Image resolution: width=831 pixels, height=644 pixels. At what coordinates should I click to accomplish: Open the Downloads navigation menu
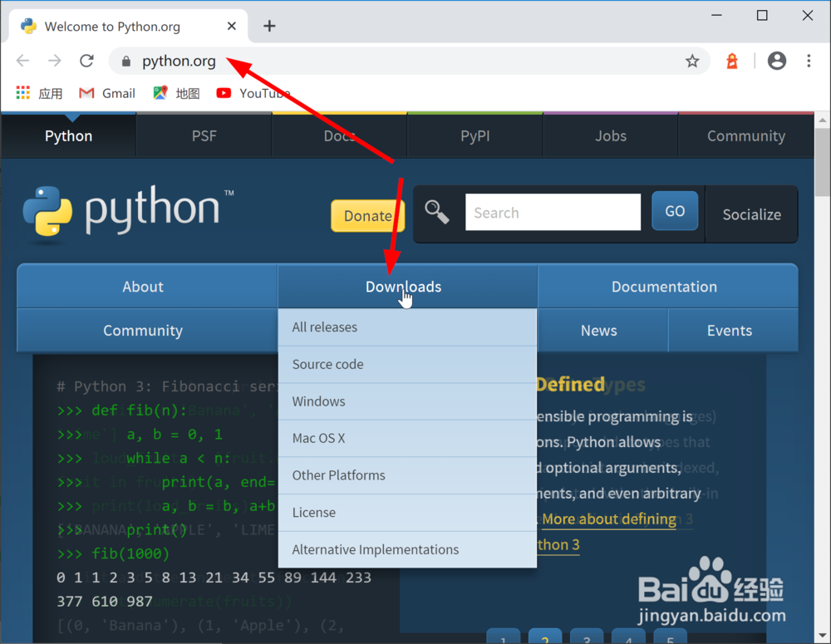[x=407, y=286]
